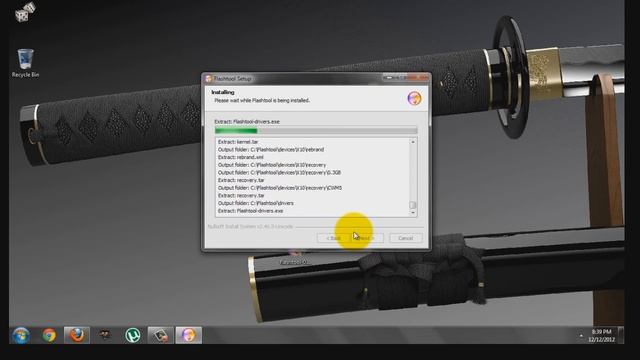The height and width of the screenshot is (360, 640).
Task: Click the dark icon between Firefox and uTorrent
Action: 105,335
